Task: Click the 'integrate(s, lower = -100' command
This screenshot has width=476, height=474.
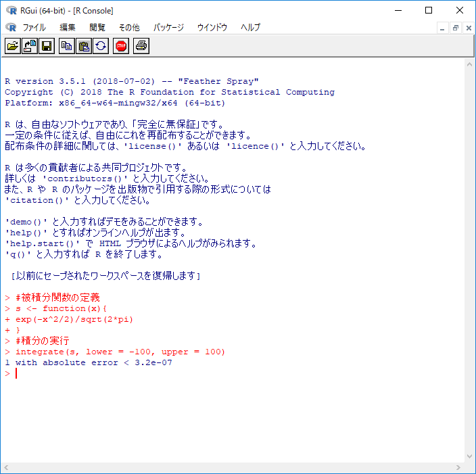Action: [120, 352]
